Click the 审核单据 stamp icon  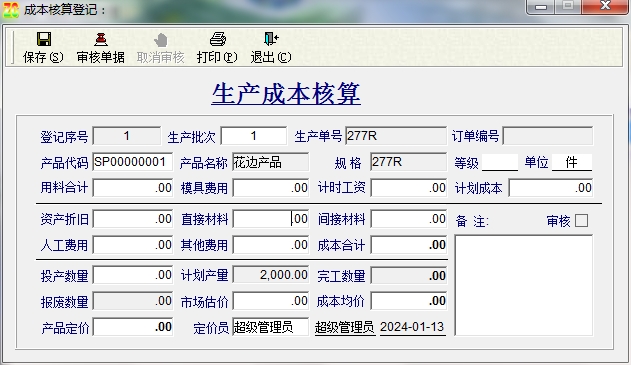pyautogui.click(x=101, y=39)
